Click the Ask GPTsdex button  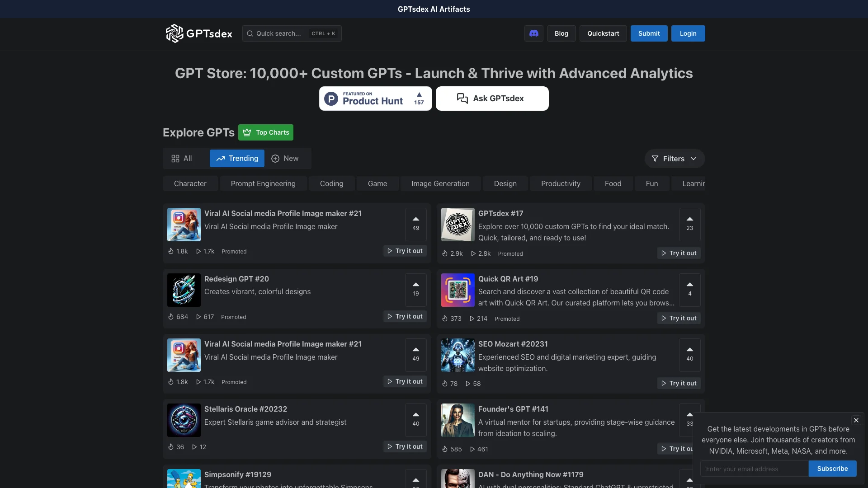(x=492, y=99)
